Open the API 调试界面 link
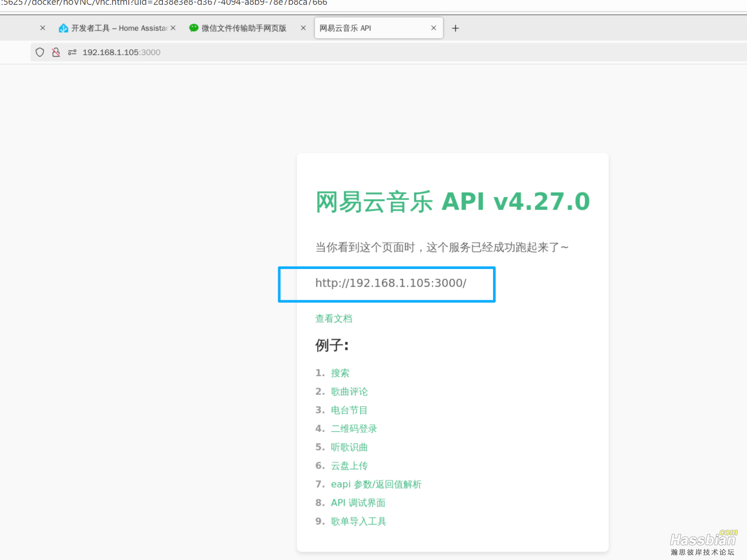Screen dimensions: 747x560 pos(358,502)
